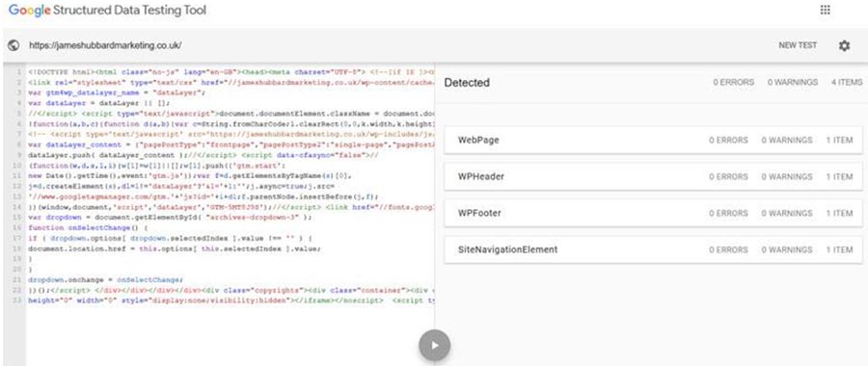Click 0 WARNINGS in Detected header
The width and height of the screenshot is (868, 366).
(792, 83)
